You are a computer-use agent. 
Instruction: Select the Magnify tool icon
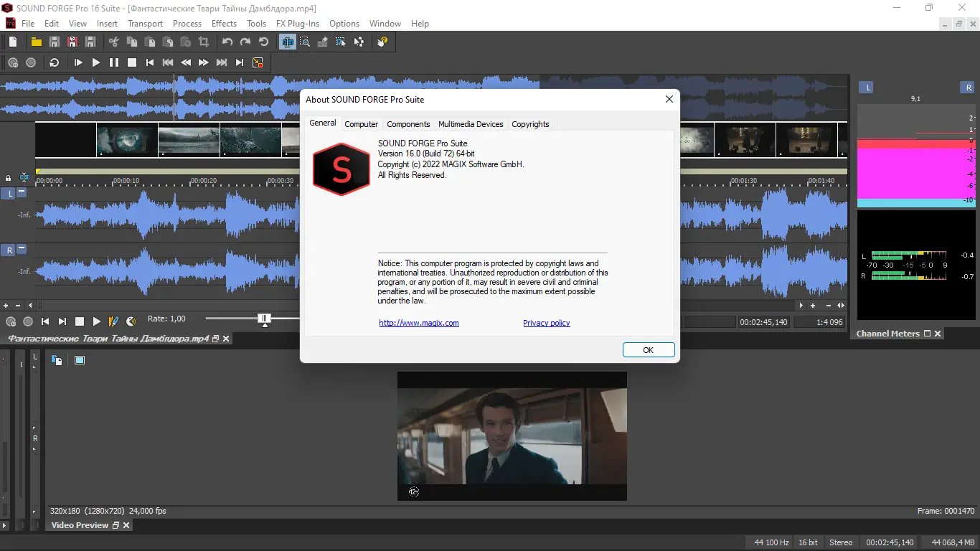pos(305,42)
